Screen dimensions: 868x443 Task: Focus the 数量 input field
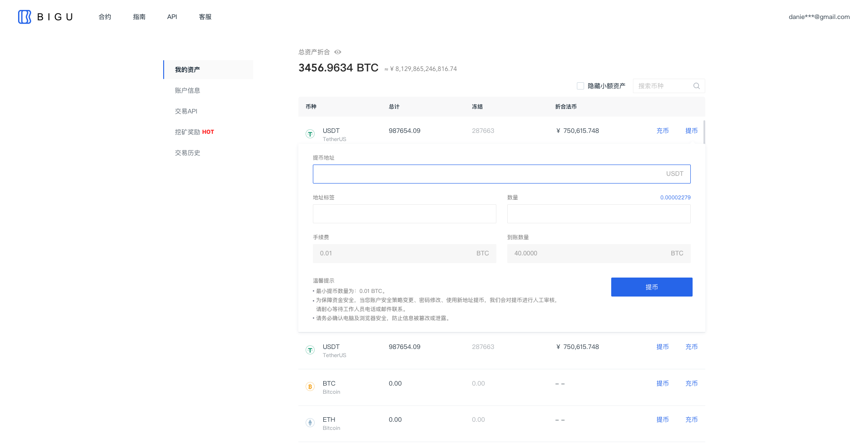(599, 214)
